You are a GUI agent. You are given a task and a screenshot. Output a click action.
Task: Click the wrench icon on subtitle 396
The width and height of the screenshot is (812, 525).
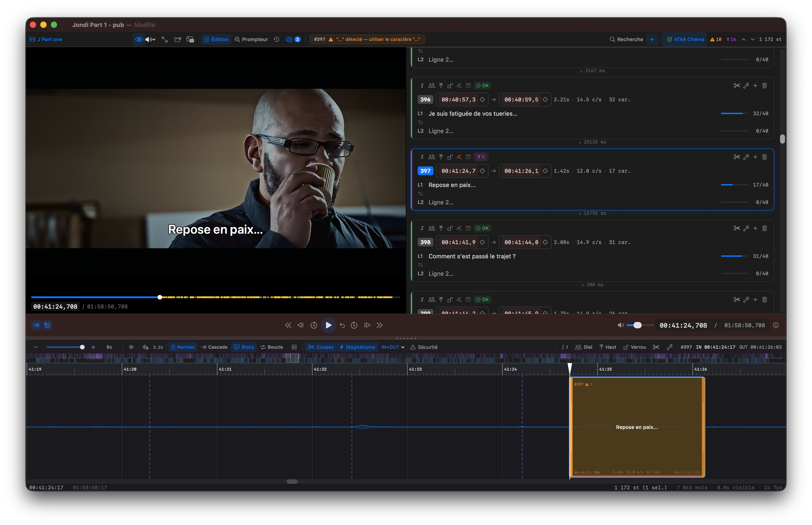746,86
